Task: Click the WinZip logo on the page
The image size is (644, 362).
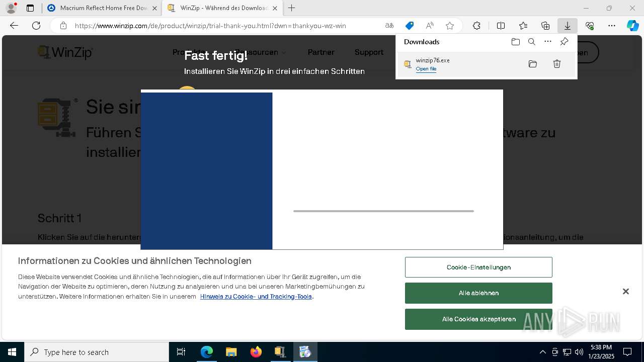Action: [x=65, y=52]
